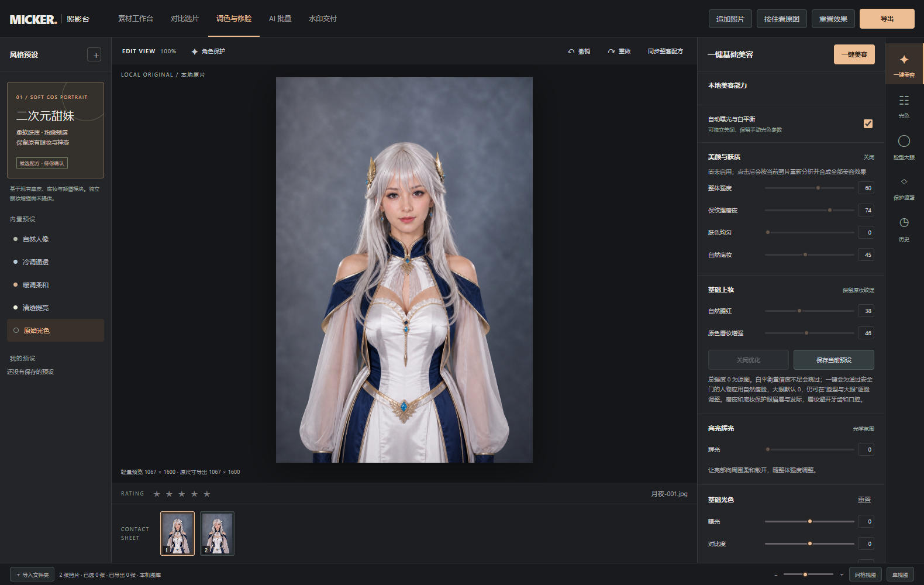The width and height of the screenshot is (924, 585).
Task: Open the 脸型大眼 sidebar panel
Action: (x=904, y=147)
